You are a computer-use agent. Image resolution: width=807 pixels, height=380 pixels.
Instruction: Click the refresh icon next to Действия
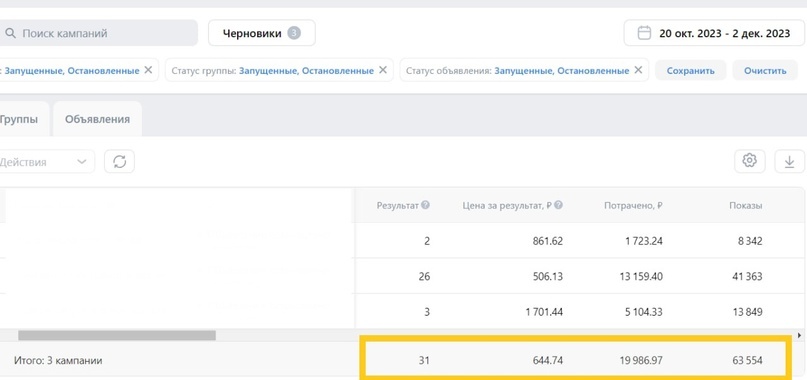coord(119,162)
